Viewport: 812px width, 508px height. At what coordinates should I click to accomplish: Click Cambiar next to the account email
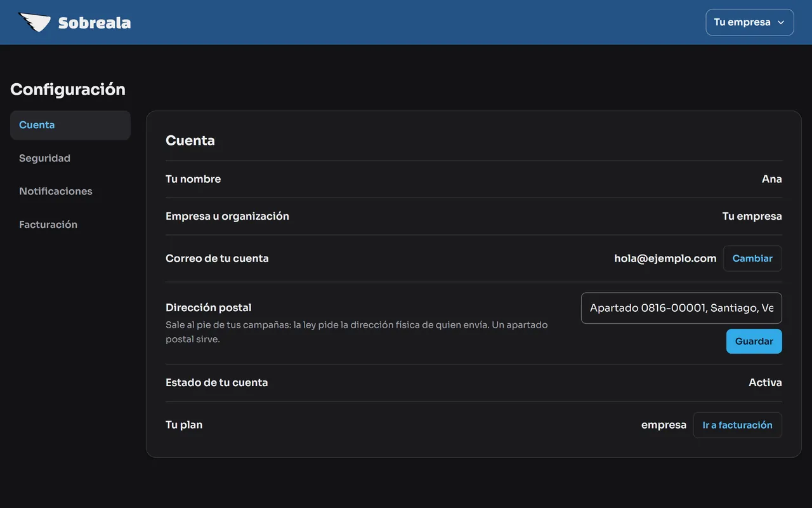pyautogui.click(x=752, y=258)
